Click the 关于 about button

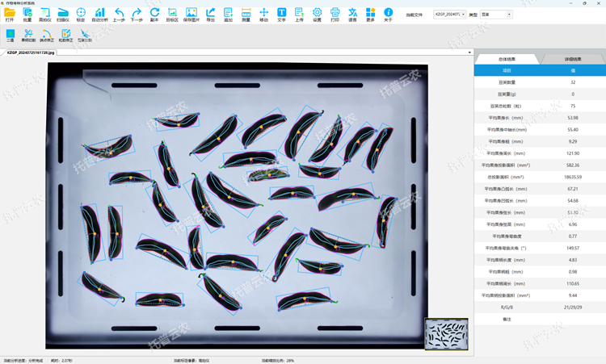pyautogui.click(x=388, y=15)
